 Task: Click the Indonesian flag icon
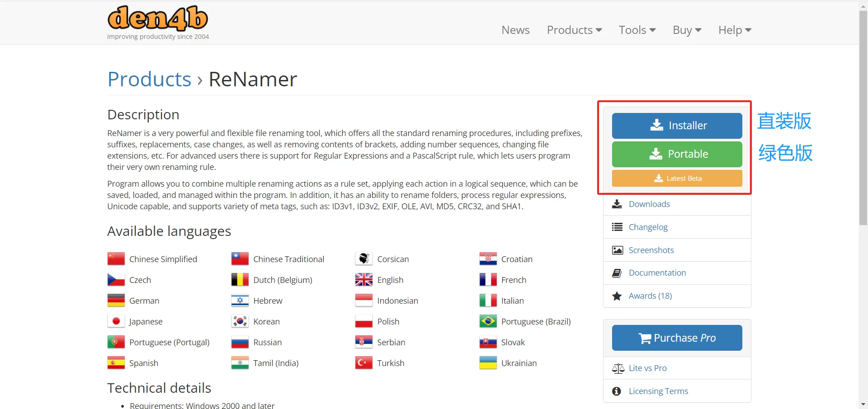(x=364, y=301)
